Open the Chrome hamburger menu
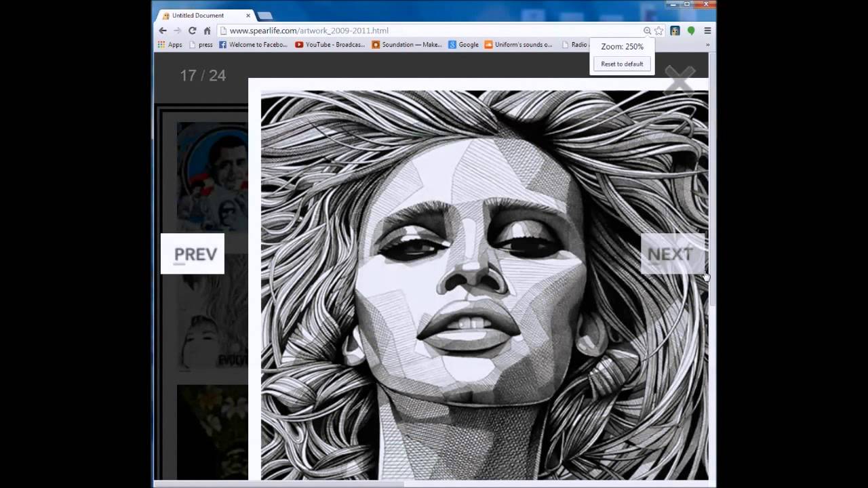 pos(707,30)
